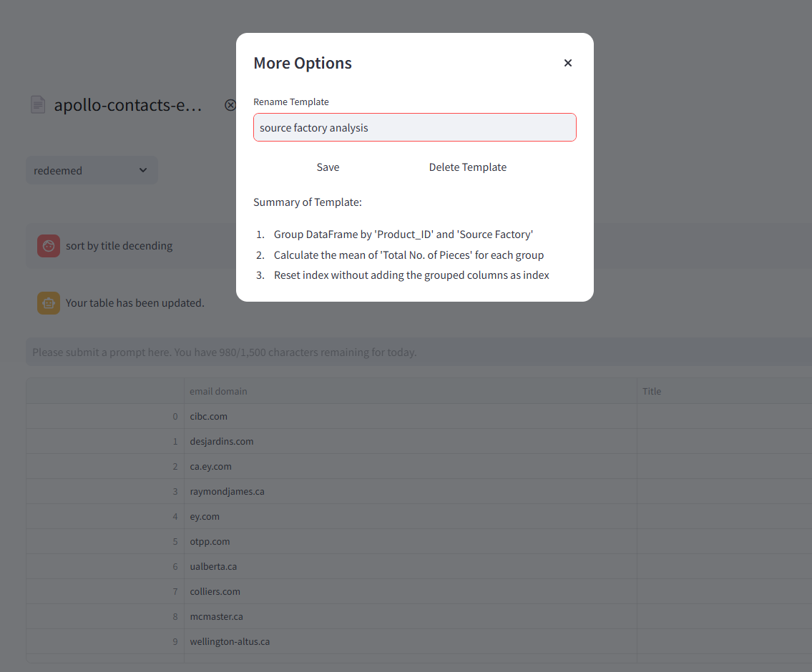Click the "sort by title decending" message
Viewport: 812px width, 672px height.
point(119,246)
